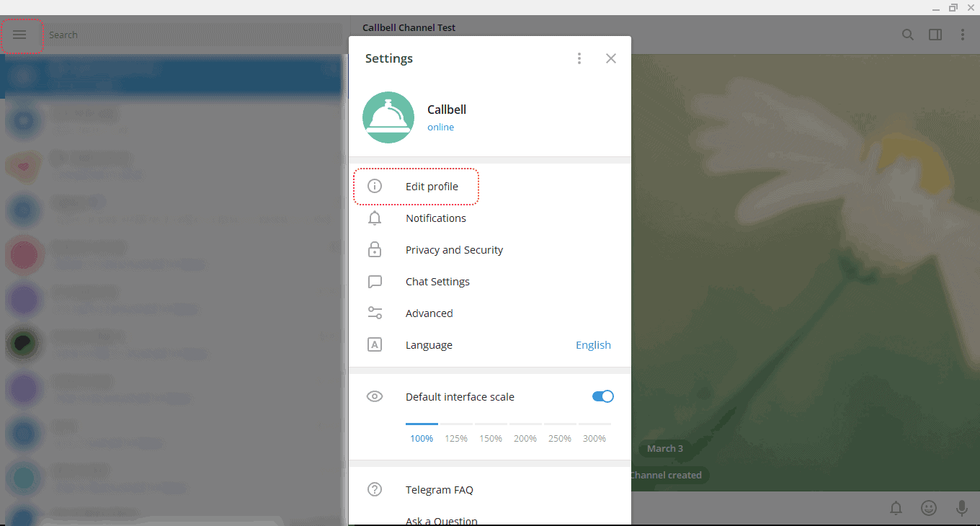The height and width of the screenshot is (526, 980).
Task: Click the Callbell profile name
Action: [447, 110]
